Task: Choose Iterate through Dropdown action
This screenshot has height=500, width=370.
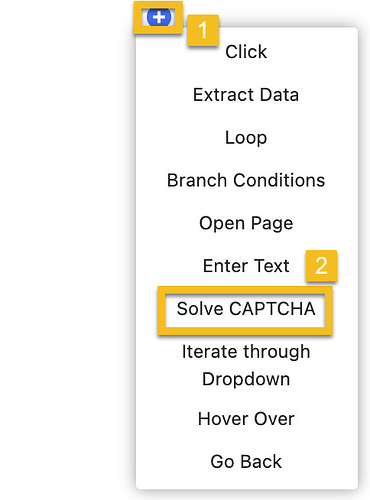Action: click(246, 366)
